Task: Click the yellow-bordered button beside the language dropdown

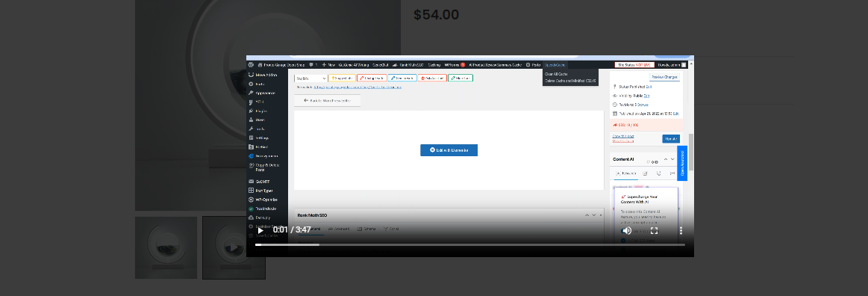Action: pos(342,78)
